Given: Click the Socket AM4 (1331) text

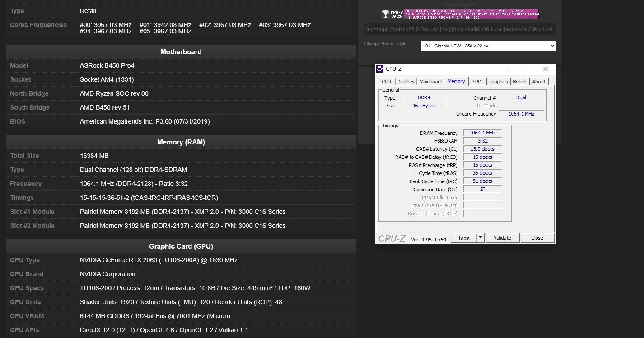Looking at the screenshot, I should 107,79.
